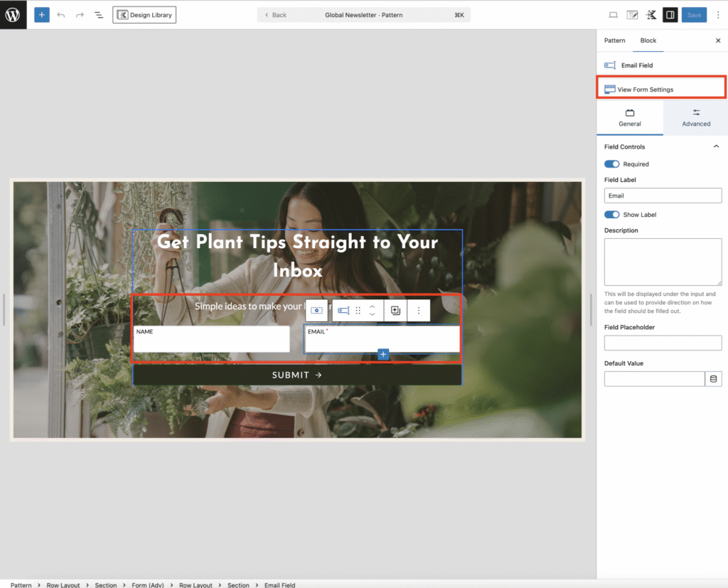Select parent block icon in block toolbar
728x588 pixels.
(317, 311)
